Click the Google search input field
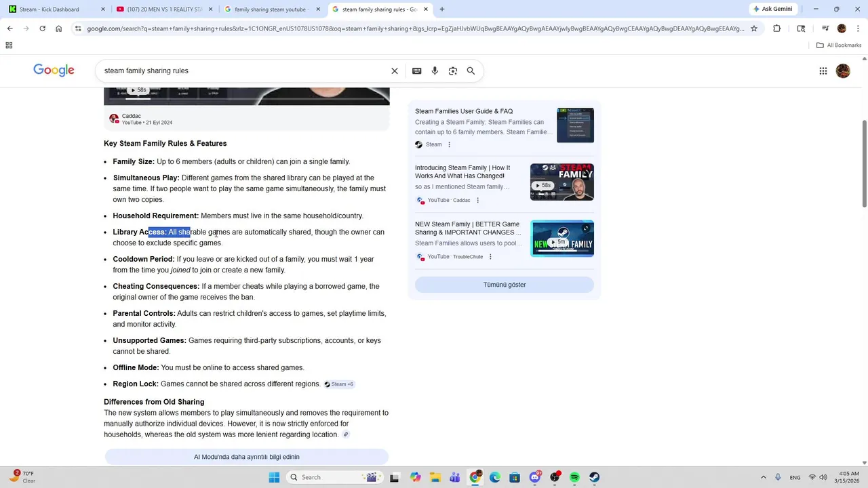Screen dimensions: 868x488 pyautogui.click(x=244, y=70)
